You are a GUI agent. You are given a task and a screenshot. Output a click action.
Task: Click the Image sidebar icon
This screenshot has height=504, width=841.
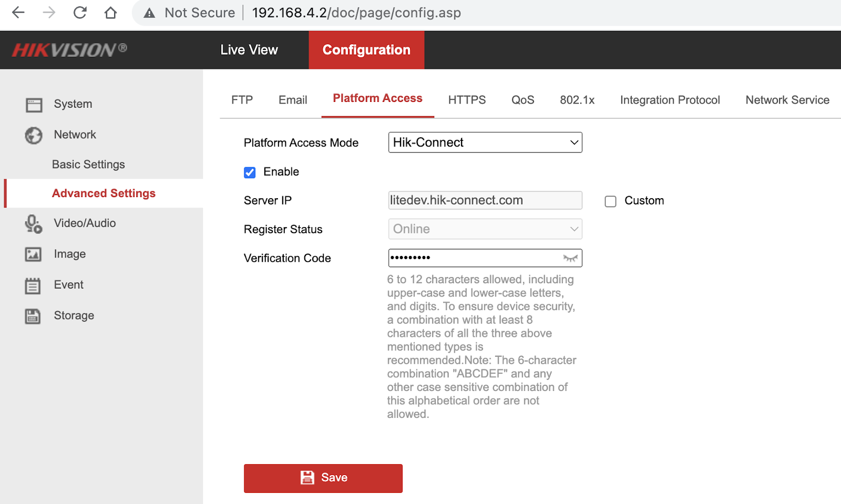pyautogui.click(x=33, y=254)
